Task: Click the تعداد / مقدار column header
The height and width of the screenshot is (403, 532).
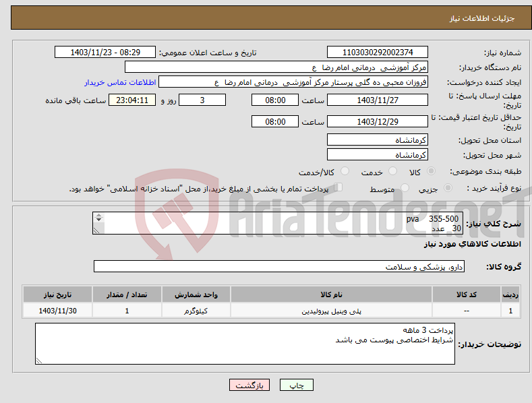Action: [x=127, y=294]
